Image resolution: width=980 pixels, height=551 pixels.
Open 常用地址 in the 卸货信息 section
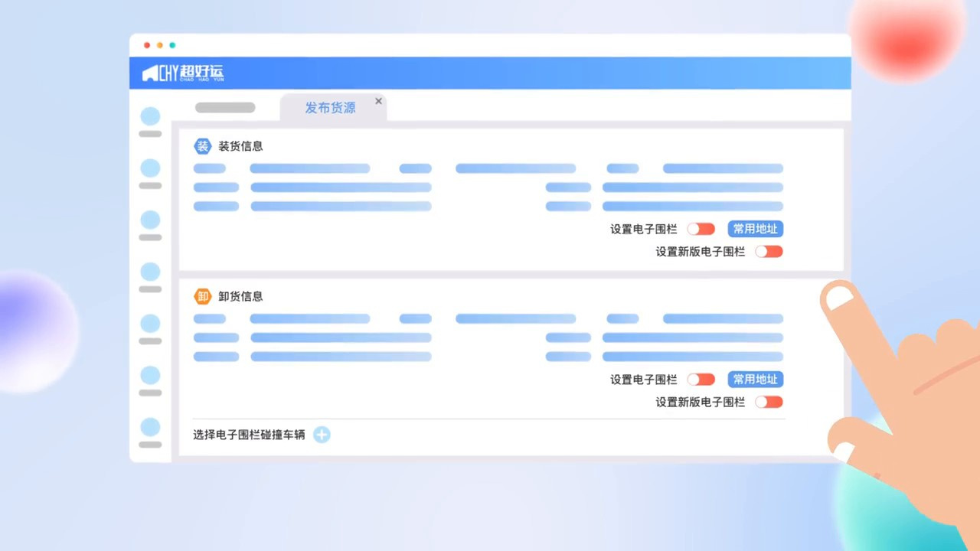pos(755,379)
